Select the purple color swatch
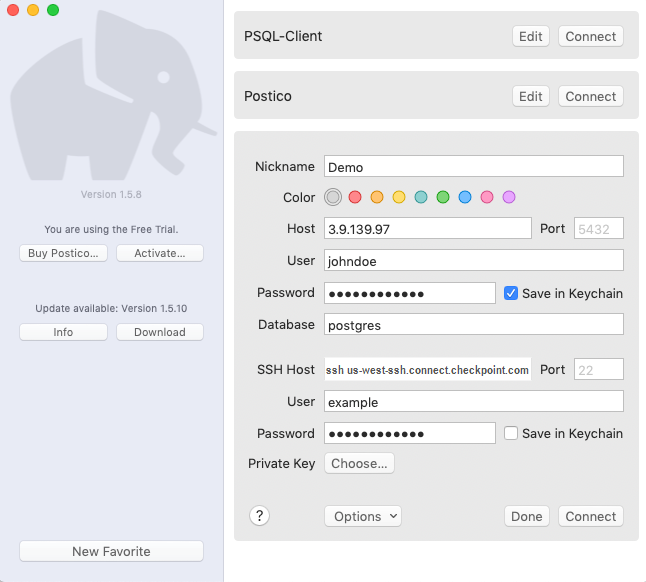The height and width of the screenshot is (582, 646). 509,197
